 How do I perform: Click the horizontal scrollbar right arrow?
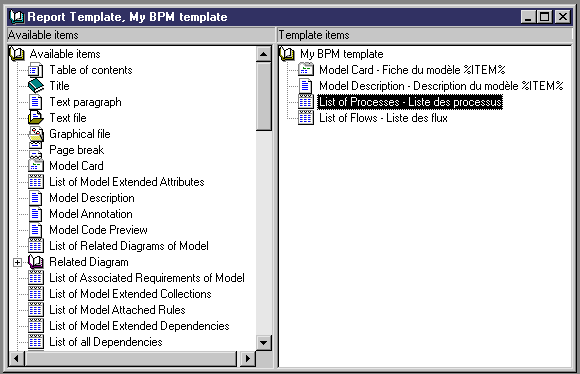tap(247, 358)
